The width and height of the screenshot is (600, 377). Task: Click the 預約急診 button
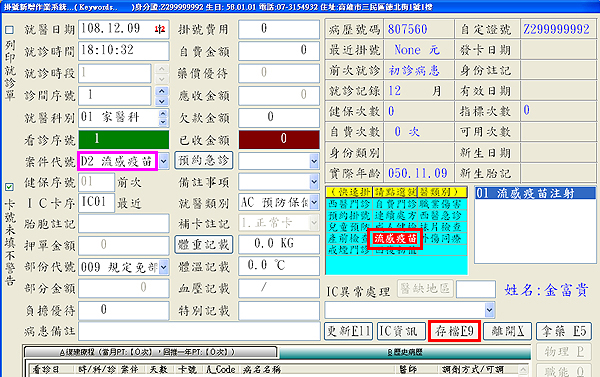click(204, 160)
